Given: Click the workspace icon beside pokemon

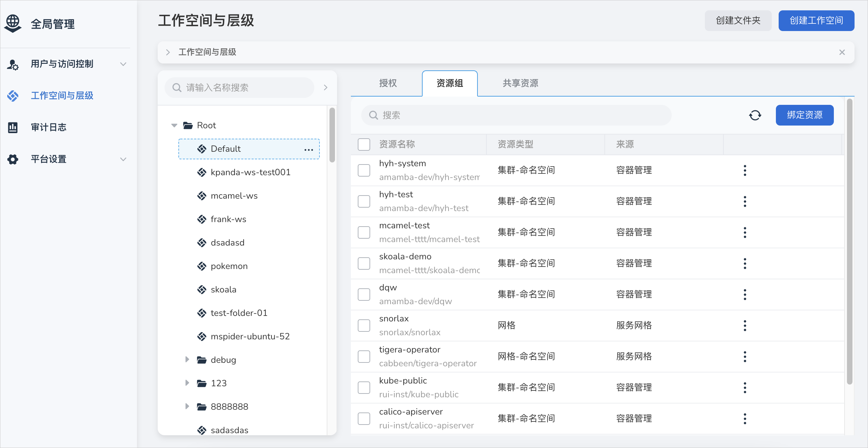Looking at the screenshot, I should [x=201, y=266].
